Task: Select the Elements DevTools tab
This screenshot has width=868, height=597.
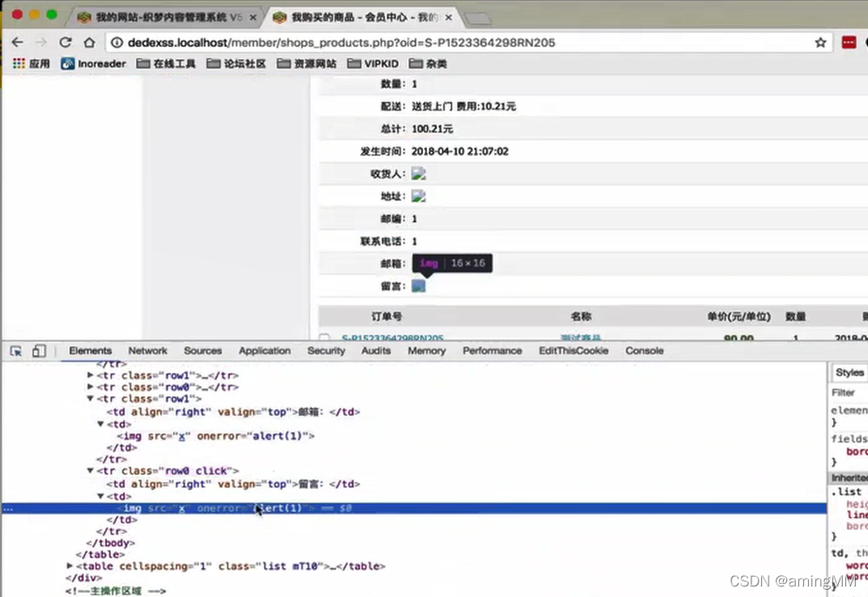Action: [x=91, y=350]
